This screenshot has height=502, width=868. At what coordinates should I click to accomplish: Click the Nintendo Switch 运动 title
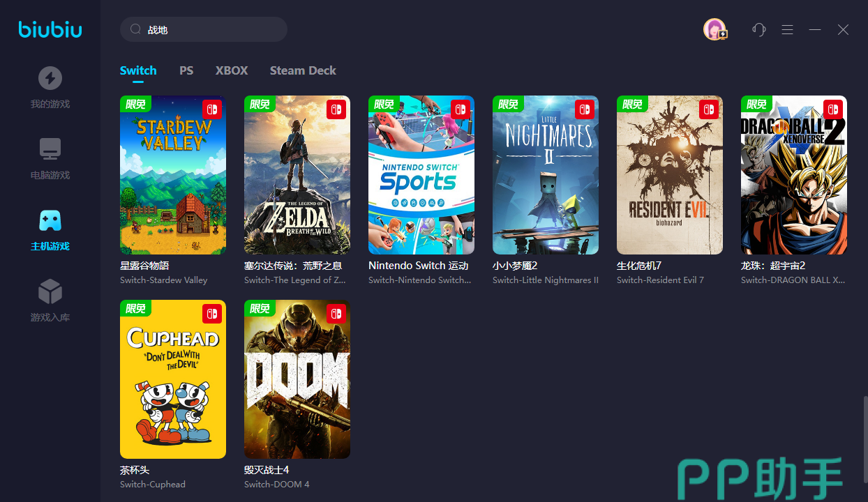click(418, 266)
